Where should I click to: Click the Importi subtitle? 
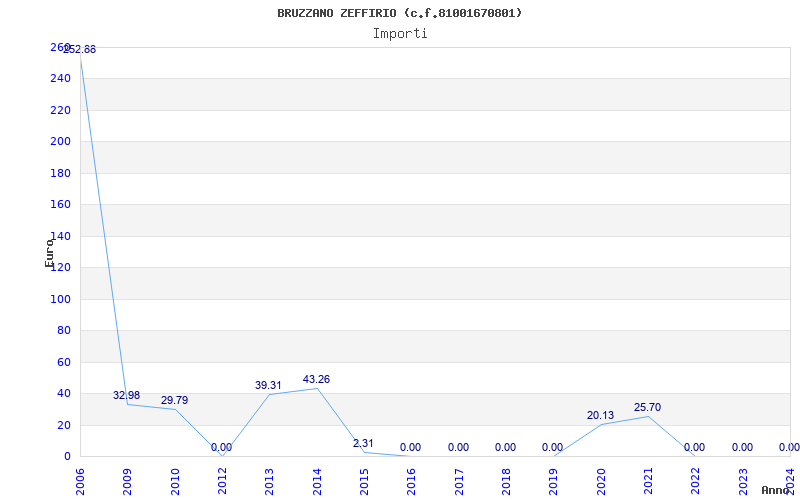tap(400, 34)
